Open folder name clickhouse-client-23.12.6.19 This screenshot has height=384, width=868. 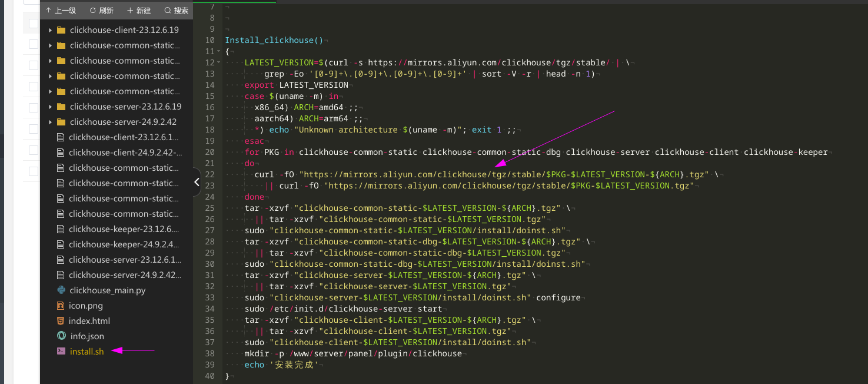tap(124, 30)
